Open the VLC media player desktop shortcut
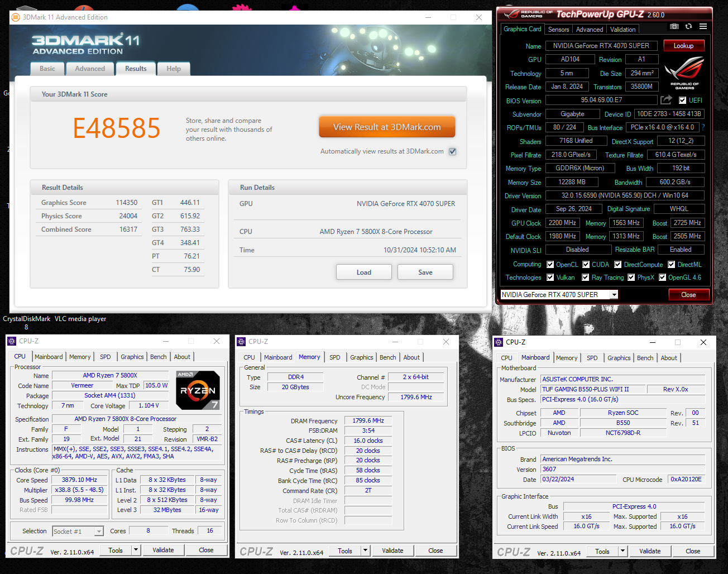The width and height of the screenshot is (728, 574). coord(80,319)
